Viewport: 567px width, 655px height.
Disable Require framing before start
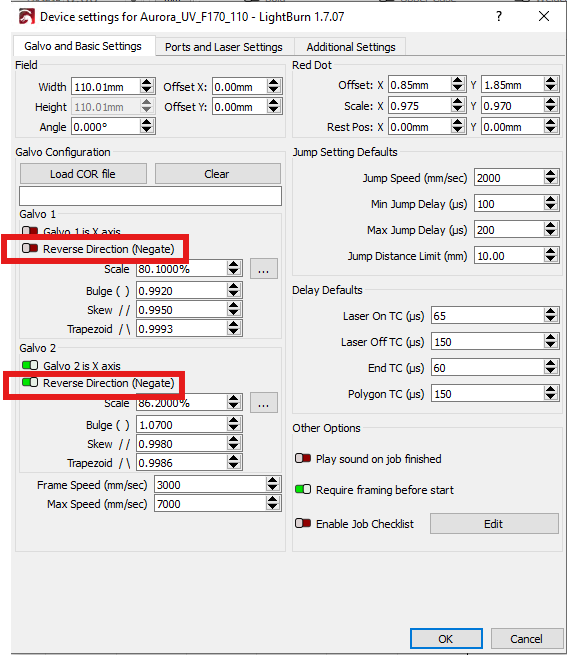(303, 490)
